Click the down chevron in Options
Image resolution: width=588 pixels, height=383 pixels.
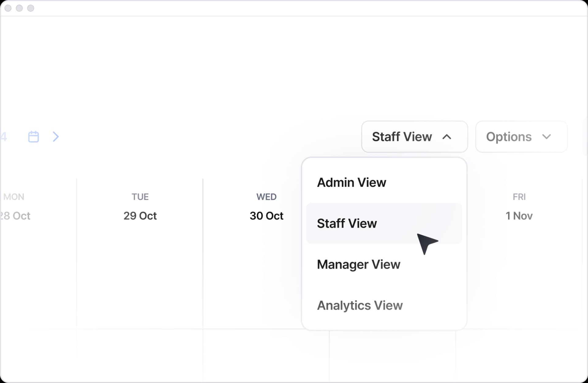point(546,137)
